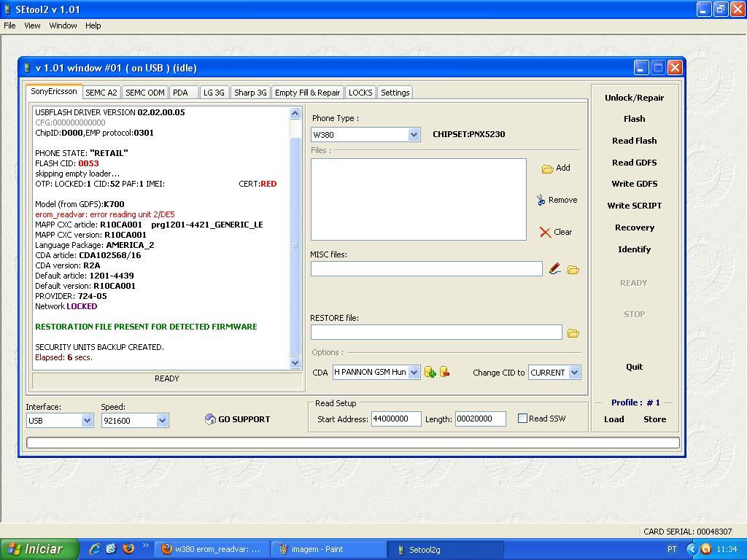Click the Length input field

[x=480, y=419]
